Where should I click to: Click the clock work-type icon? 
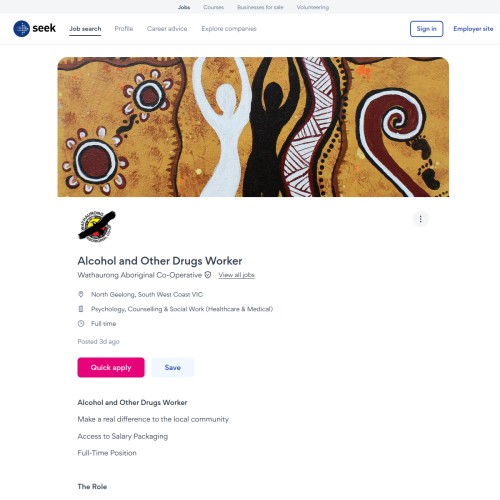[81, 323]
